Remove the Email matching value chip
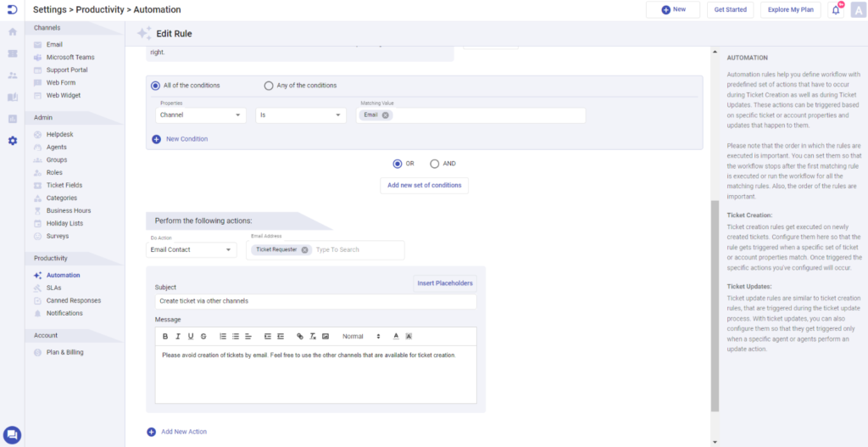 point(386,115)
